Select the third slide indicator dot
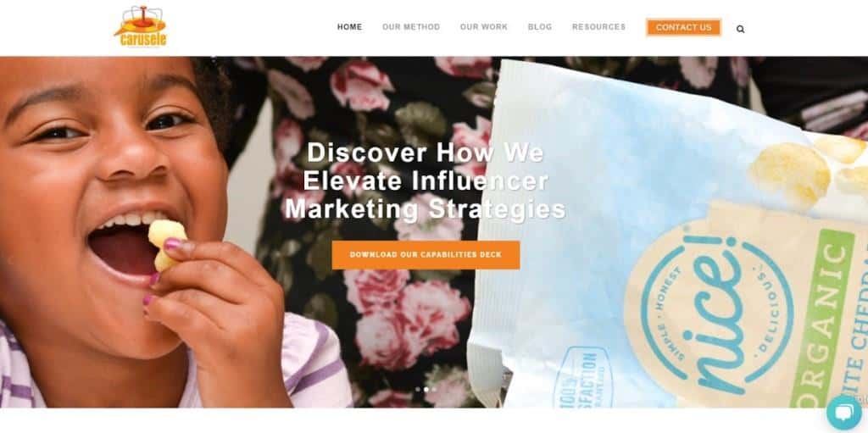This screenshot has height=433, width=868. [x=433, y=389]
